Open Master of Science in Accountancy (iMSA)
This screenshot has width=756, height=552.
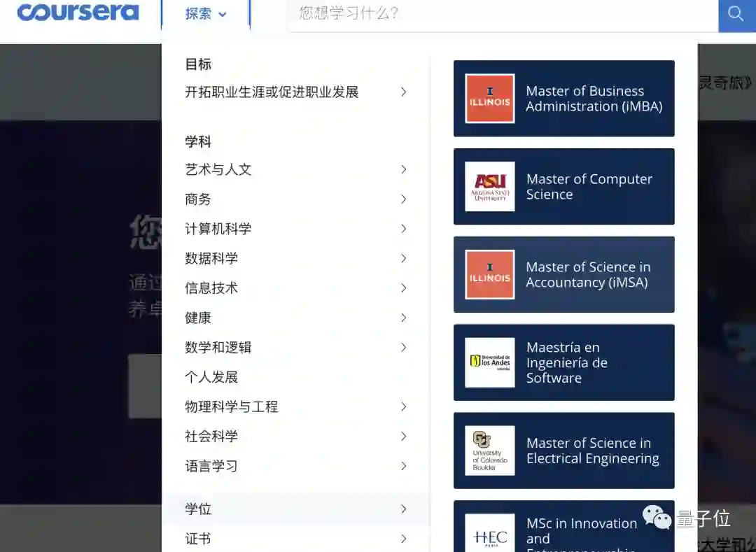[x=563, y=274]
